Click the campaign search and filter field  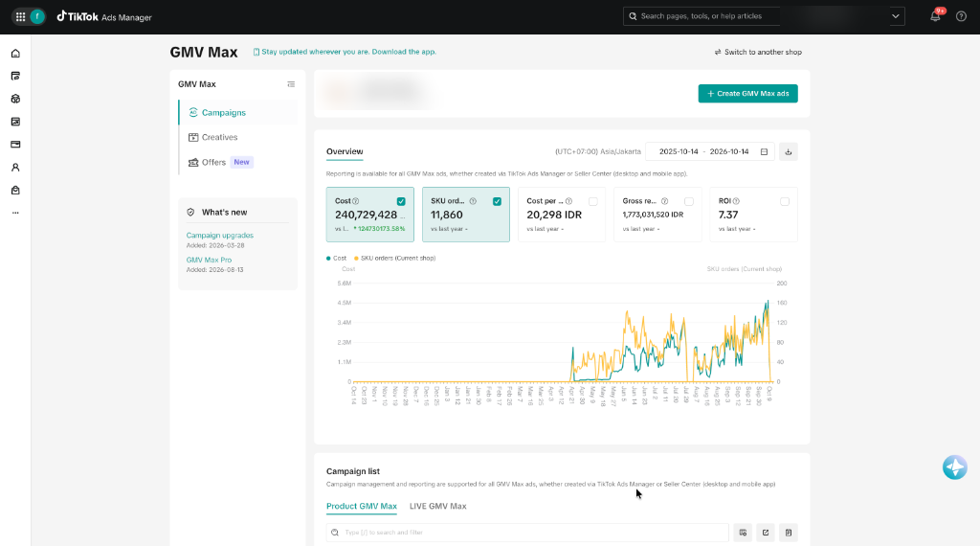click(x=527, y=533)
